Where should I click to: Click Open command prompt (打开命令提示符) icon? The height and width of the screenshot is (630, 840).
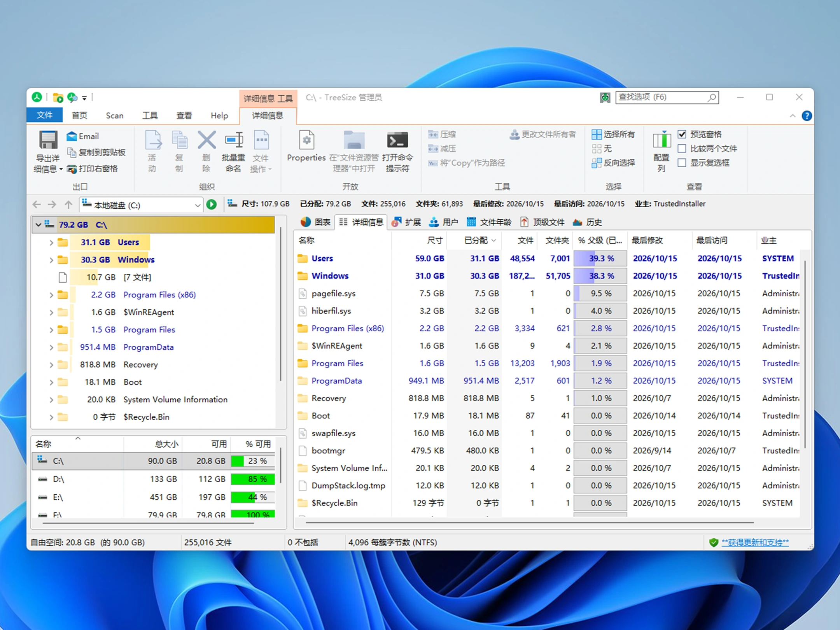pyautogui.click(x=397, y=140)
